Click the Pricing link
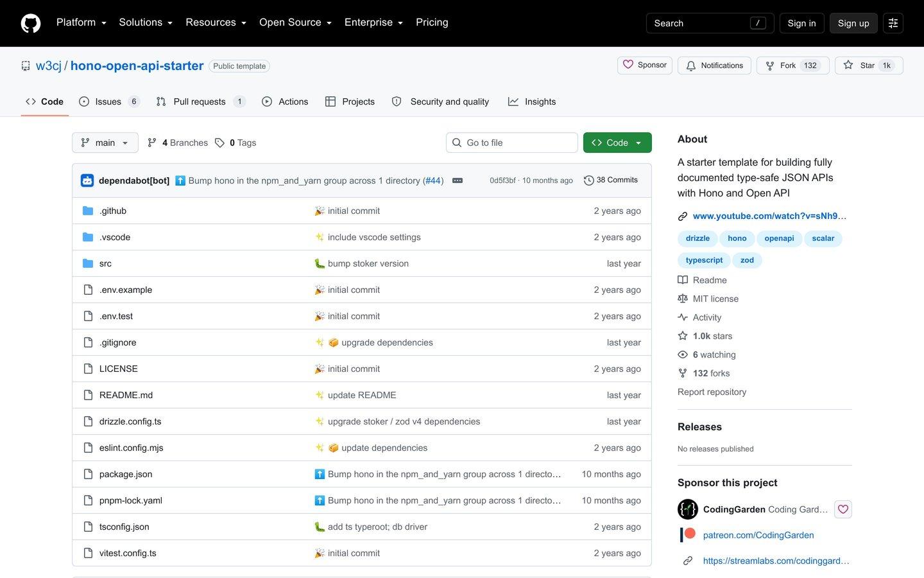Viewport: 924px width, 578px height. pos(432,22)
